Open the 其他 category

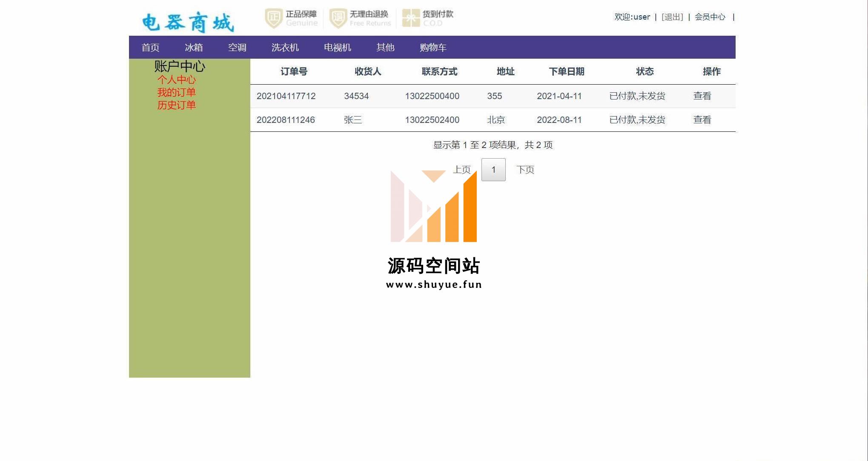click(385, 48)
